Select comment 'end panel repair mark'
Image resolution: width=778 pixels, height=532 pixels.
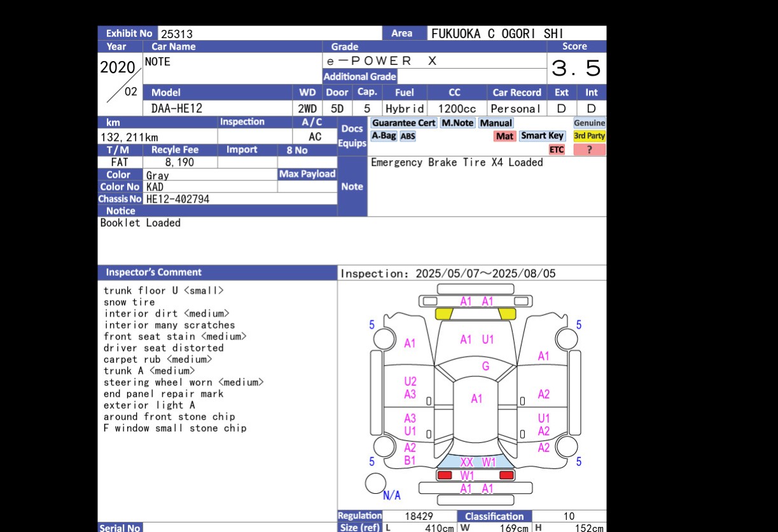(x=164, y=393)
